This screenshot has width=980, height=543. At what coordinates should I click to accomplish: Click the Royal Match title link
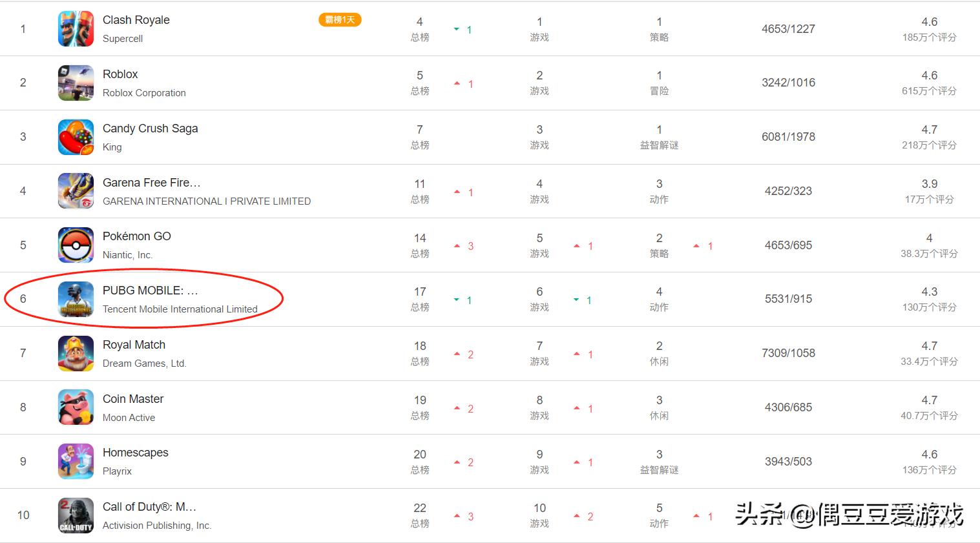tap(134, 345)
